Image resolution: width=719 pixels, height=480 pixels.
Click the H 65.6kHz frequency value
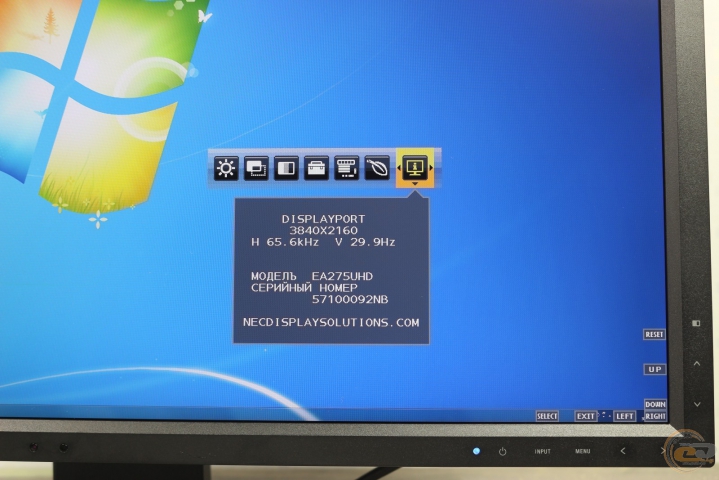[x=285, y=242]
